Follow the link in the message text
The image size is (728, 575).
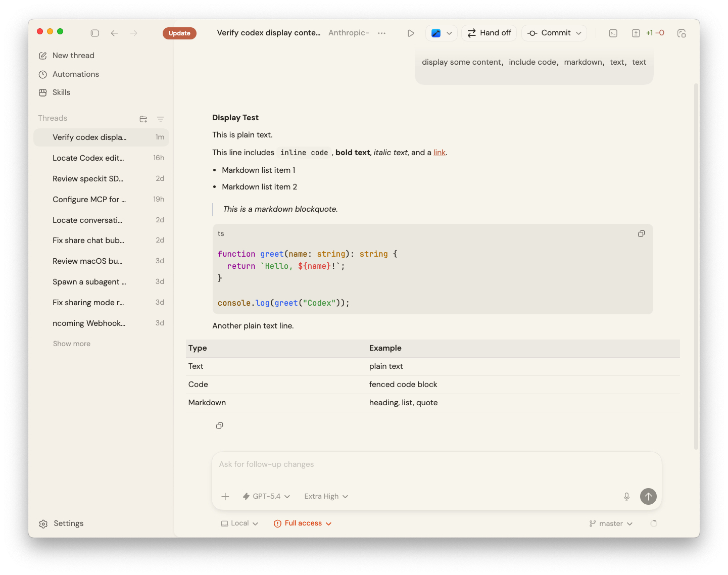[x=440, y=153]
